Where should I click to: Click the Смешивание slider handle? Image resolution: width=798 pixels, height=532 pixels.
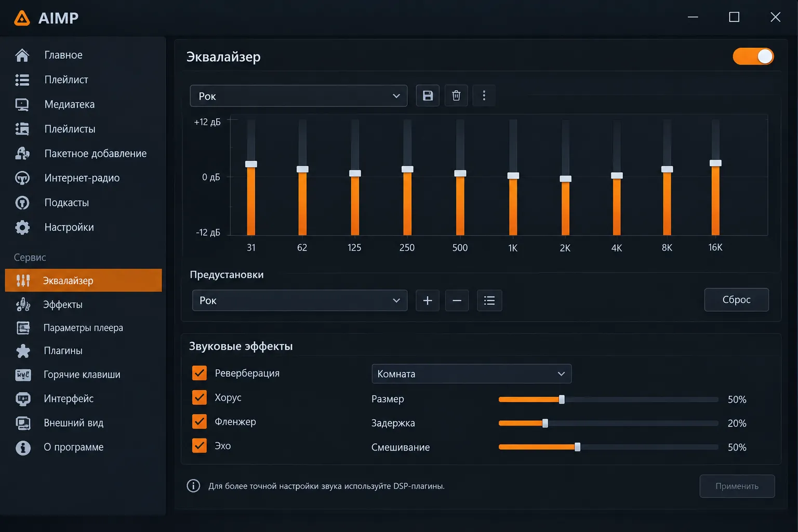577,447
